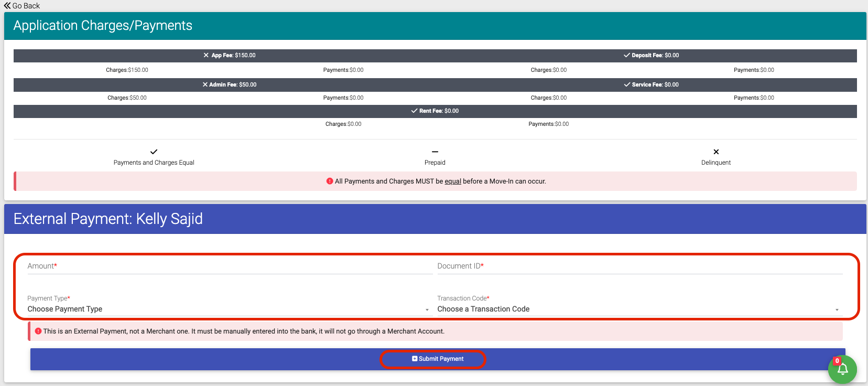This screenshot has height=386, width=868.
Task: Focus the Document ID input field
Action: pyautogui.click(x=639, y=266)
